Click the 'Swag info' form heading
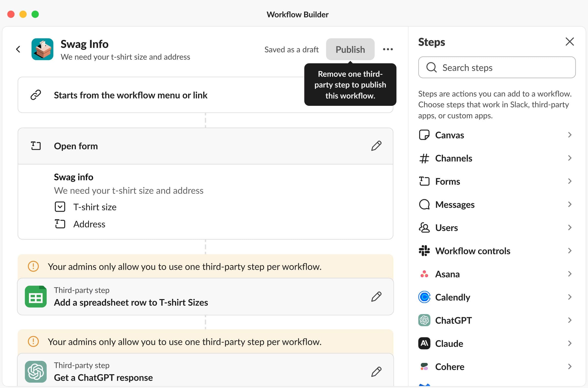The height and width of the screenshot is (388, 588). tap(73, 177)
